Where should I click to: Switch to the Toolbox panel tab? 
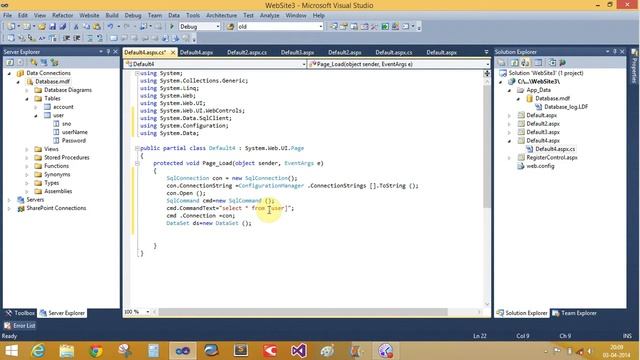click(20, 313)
